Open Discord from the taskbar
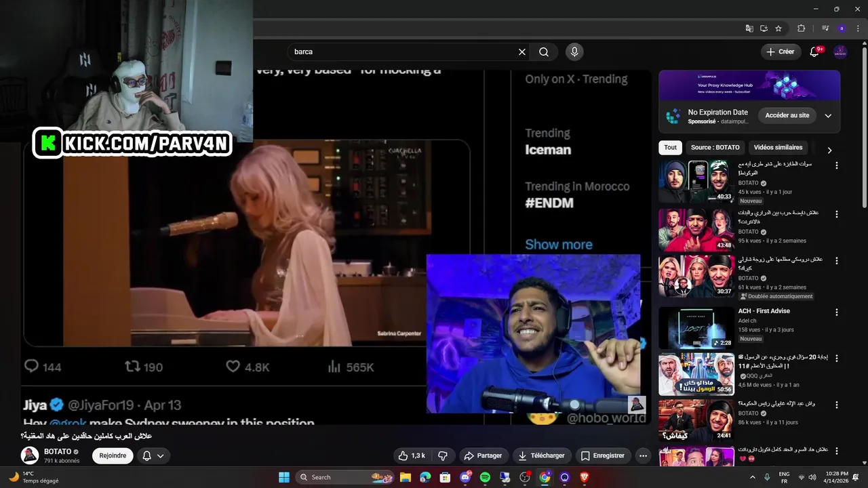 465,477
